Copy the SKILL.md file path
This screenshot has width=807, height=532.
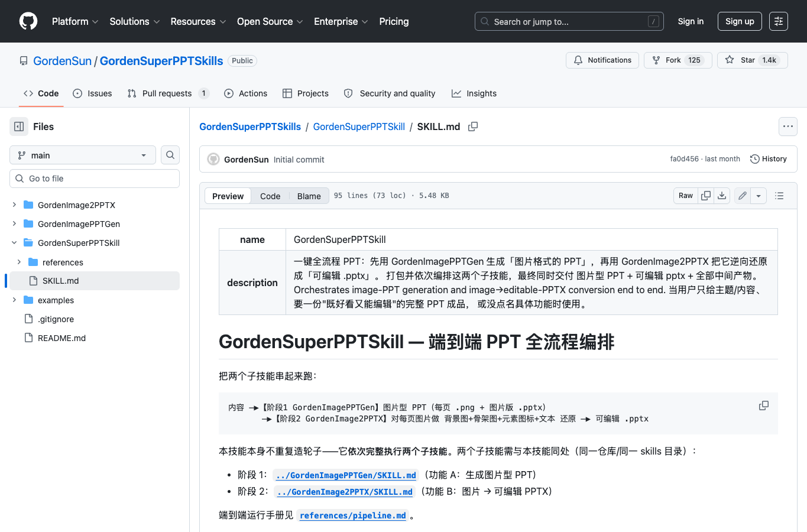pos(473,126)
